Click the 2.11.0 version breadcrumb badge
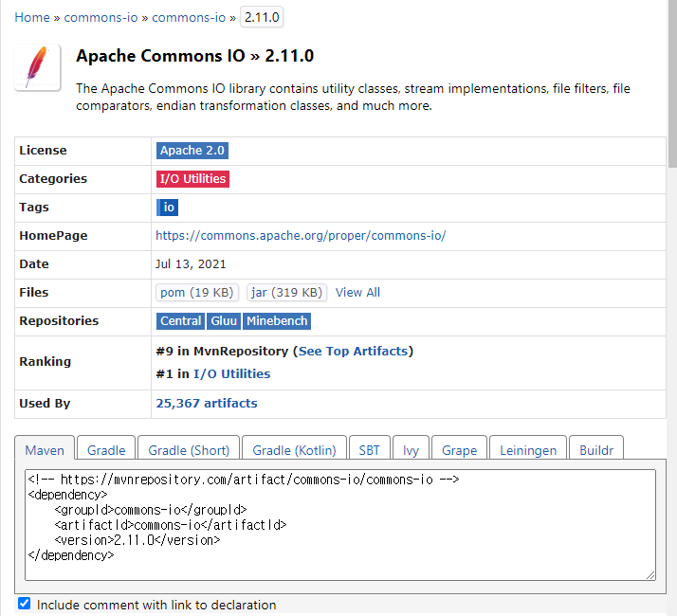The width and height of the screenshot is (677, 616). coord(262,17)
